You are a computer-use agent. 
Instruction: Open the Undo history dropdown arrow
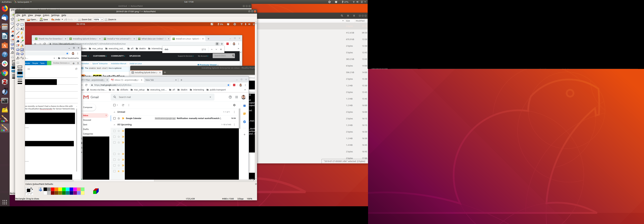point(62,20)
